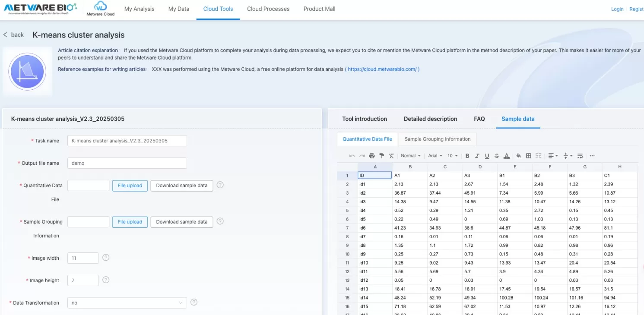Click File upload for Quantitative Data
644x315 pixels.
(x=130, y=185)
